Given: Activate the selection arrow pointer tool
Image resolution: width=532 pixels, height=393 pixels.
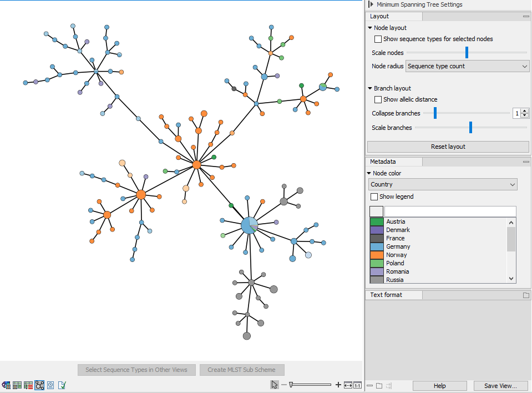Looking at the screenshot, I should point(275,385).
